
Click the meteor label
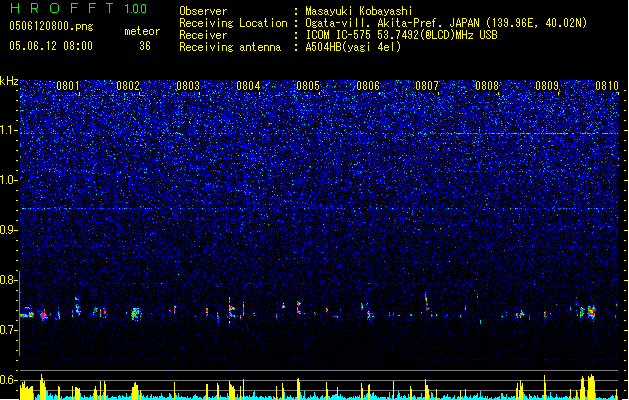click(142, 31)
